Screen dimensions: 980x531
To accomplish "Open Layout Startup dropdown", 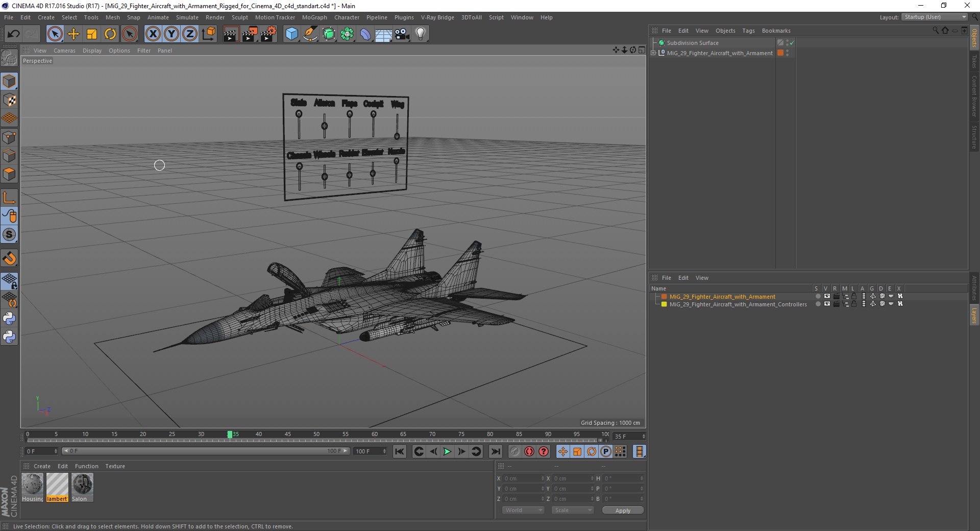I will (x=935, y=17).
